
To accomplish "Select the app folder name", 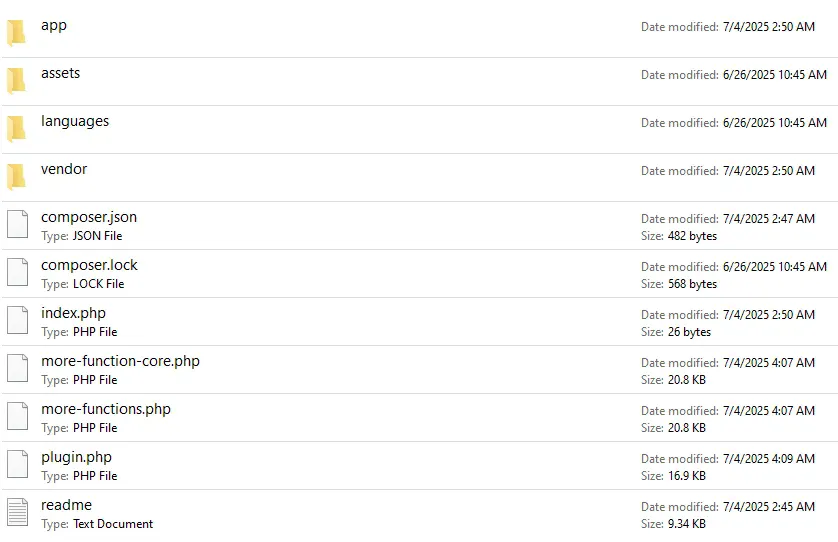I will pos(54,25).
